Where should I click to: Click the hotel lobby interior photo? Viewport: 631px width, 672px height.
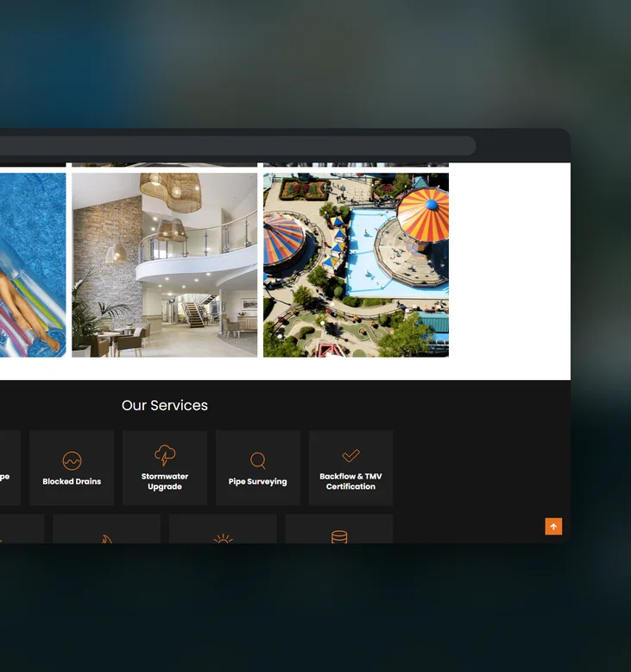[x=165, y=265]
